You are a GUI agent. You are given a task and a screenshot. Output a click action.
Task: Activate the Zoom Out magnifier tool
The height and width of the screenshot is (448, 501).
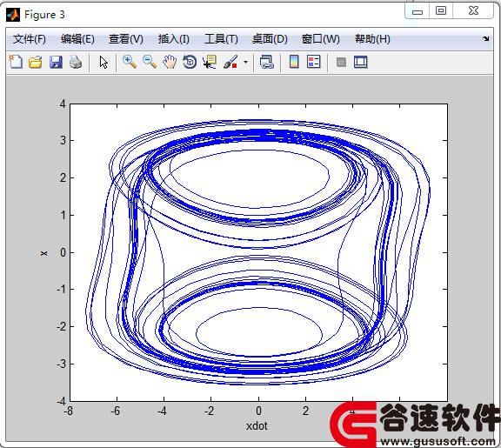[150, 62]
